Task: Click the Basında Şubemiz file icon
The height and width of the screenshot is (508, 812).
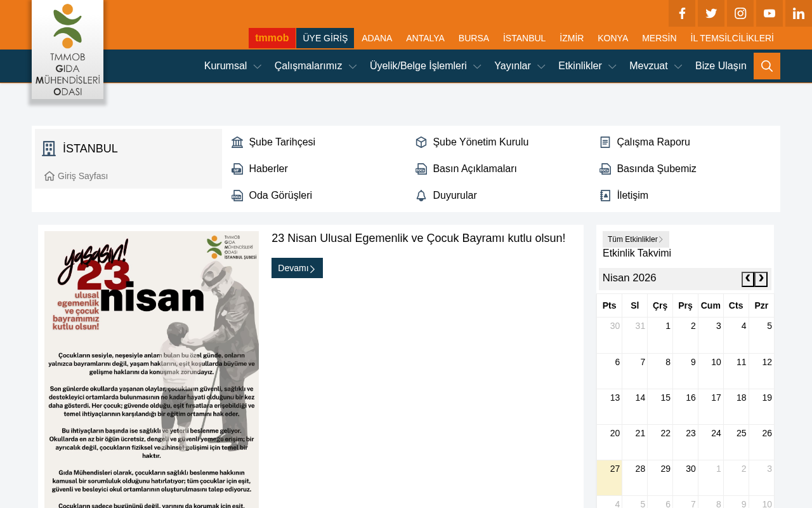Action: point(605,169)
